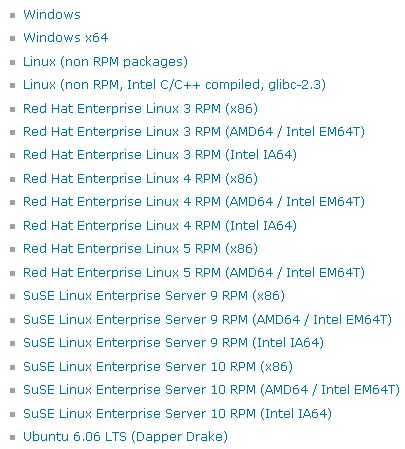Screen dimensions: 405x449
Task: Open Red Hat Enterprise Linux 4 Intel IA64
Action: (160, 226)
